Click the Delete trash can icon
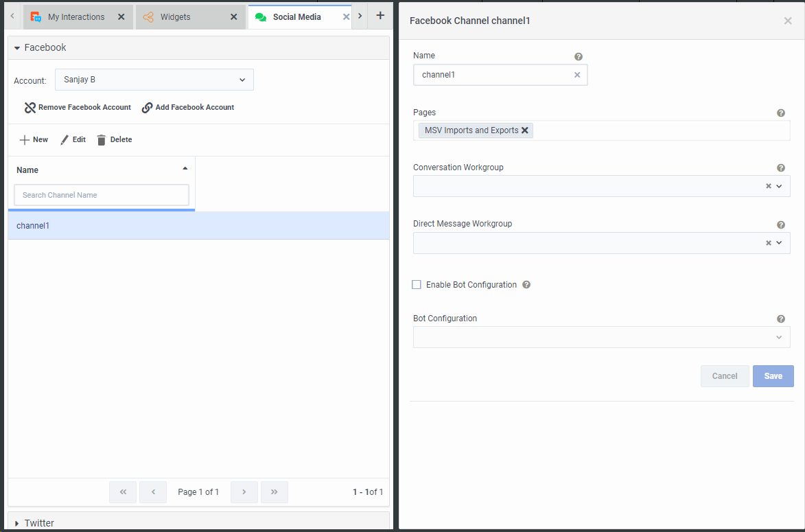 tap(102, 140)
